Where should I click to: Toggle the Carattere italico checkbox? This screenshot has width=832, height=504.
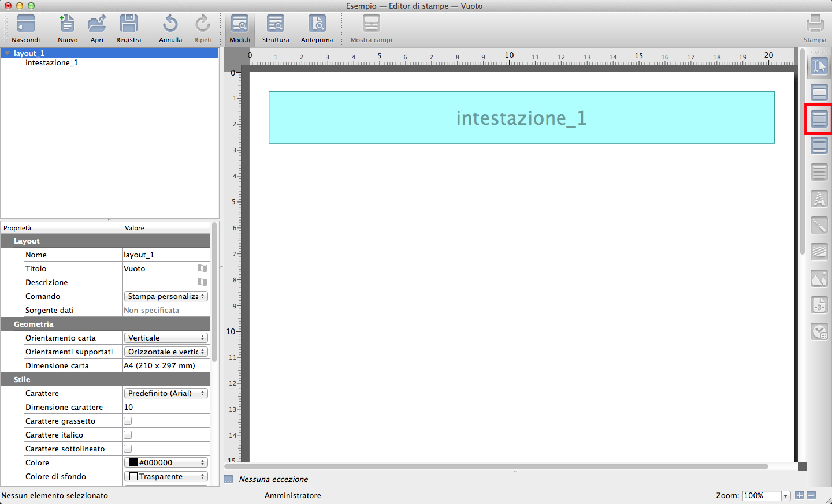tap(128, 435)
